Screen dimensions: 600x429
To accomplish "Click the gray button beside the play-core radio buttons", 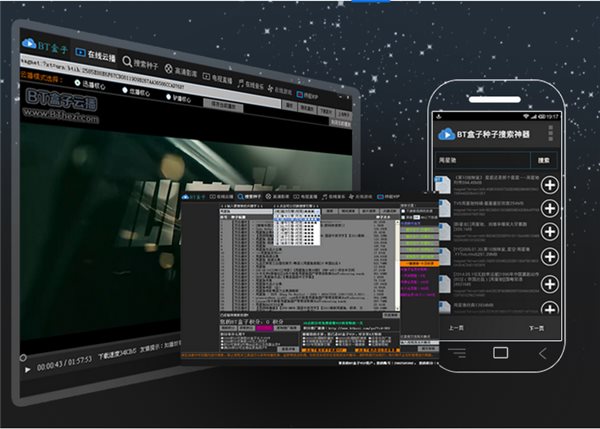I will tap(223, 106).
